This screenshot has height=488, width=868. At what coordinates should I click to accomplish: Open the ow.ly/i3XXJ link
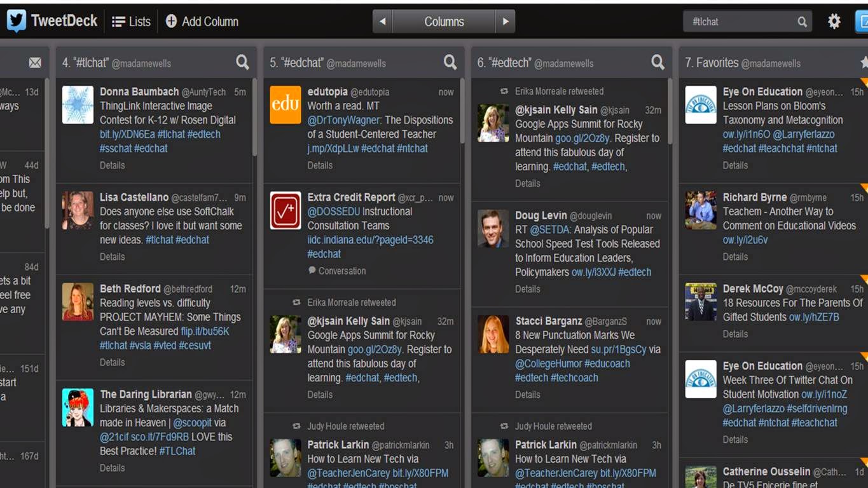593,272
